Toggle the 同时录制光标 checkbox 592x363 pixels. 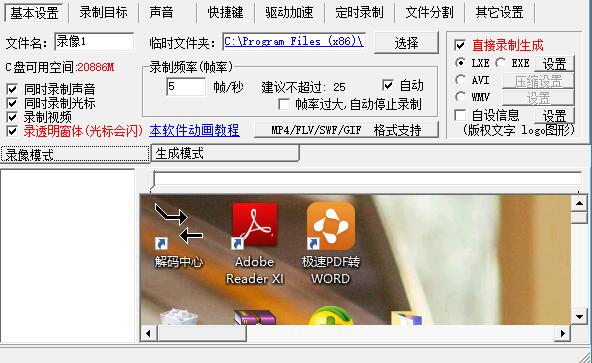[12, 103]
